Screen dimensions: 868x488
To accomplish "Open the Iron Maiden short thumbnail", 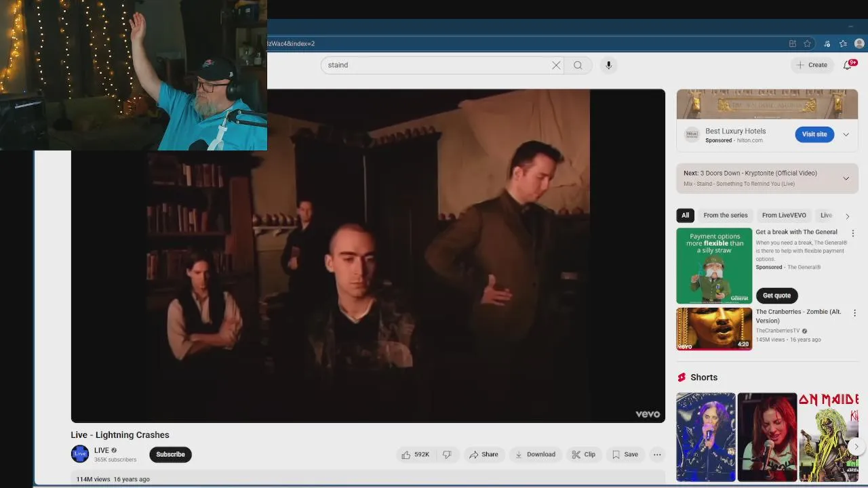I will pyautogui.click(x=828, y=437).
